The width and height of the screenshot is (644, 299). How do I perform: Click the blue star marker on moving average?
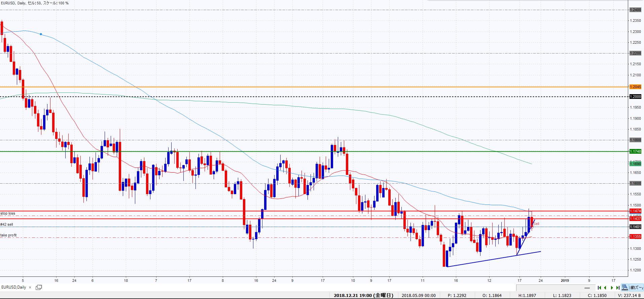tap(41, 34)
